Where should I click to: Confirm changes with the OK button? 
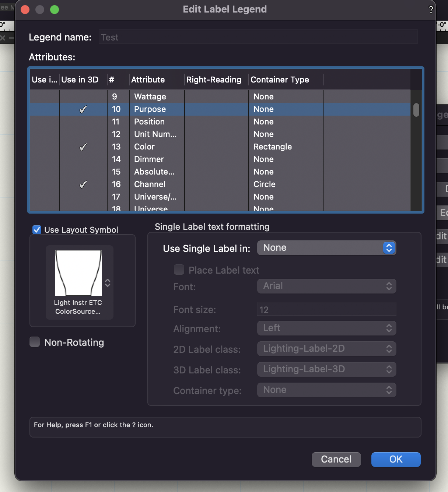(x=396, y=459)
